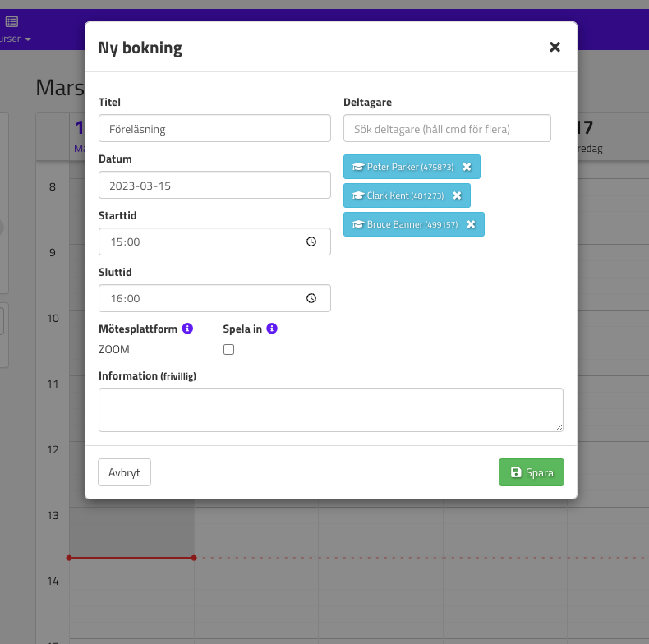Open the Sök deltagare search box

tap(446, 129)
